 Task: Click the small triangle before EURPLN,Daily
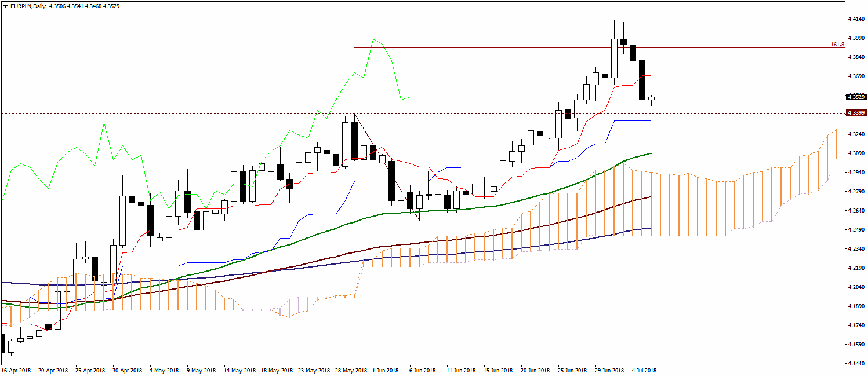tap(5, 6)
